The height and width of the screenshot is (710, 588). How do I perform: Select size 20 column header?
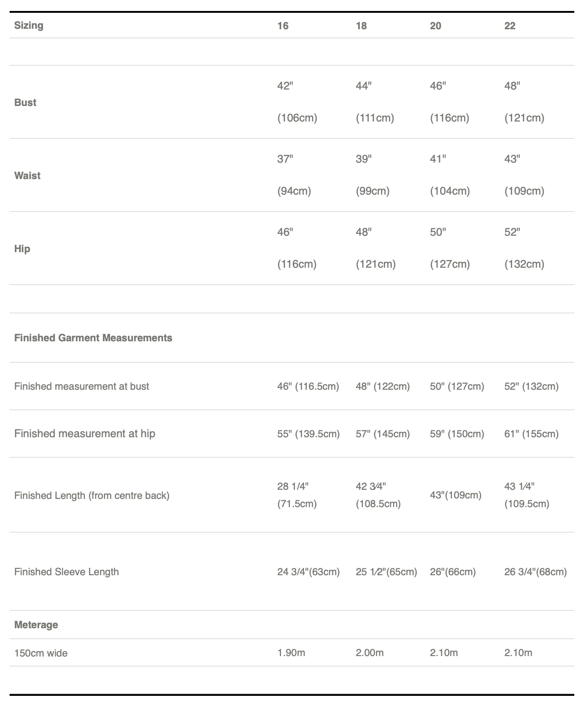pyautogui.click(x=436, y=26)
